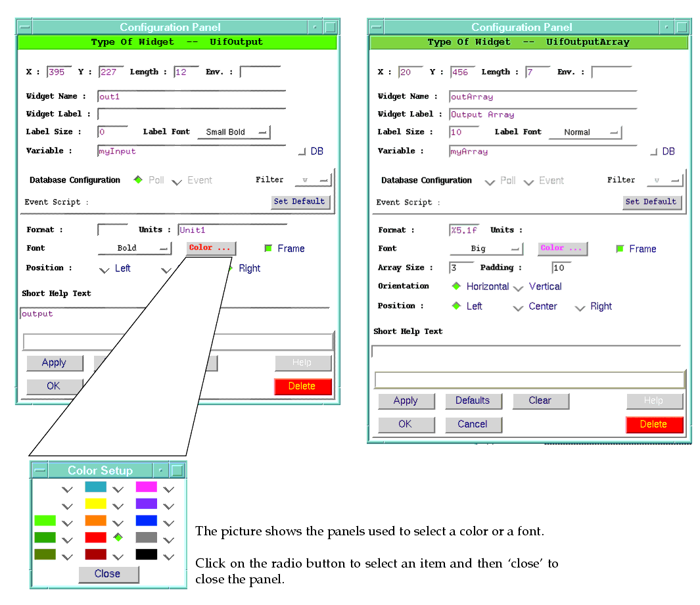The width and height of the screenshot is (700, 605).
Task: Choose the black color radio button
Action: [x=169, y=556]
